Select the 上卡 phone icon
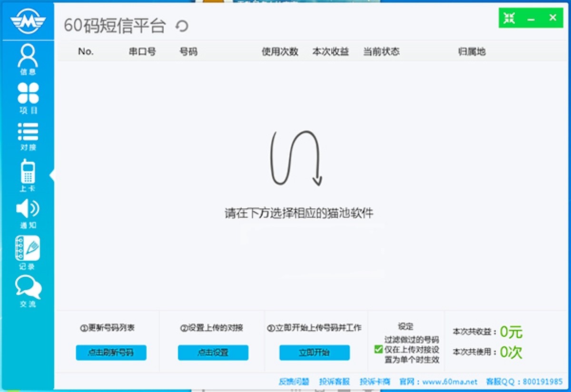The width and height of the screenshot is (571, 392). click(28, 172)
